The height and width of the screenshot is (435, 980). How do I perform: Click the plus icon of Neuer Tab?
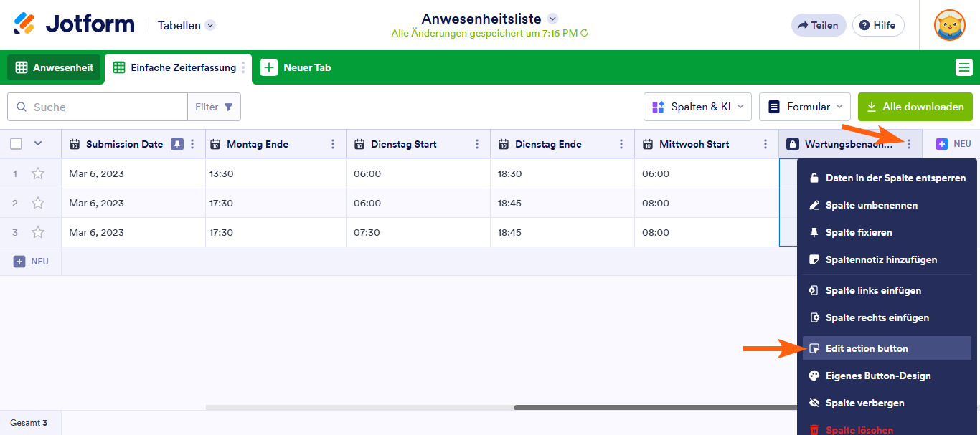[x=269, y=67]
